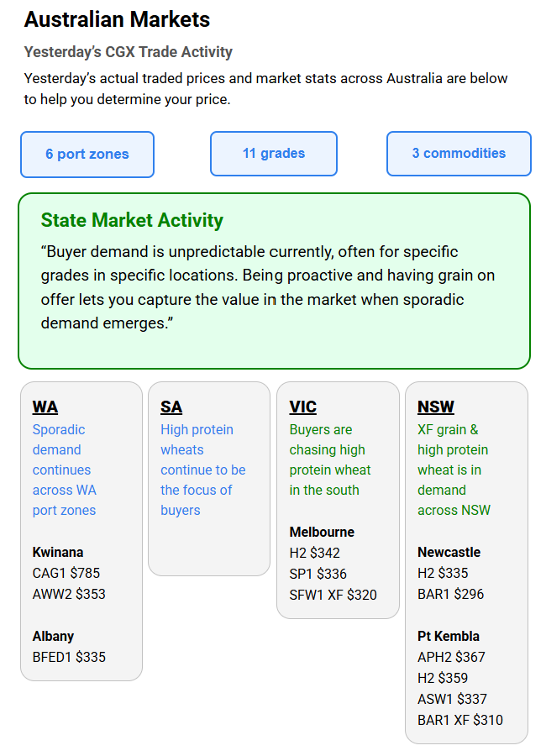Screen dimensions: 546x756
Task: Click the Australian Markets page title
Action: [x=118, y=19]
